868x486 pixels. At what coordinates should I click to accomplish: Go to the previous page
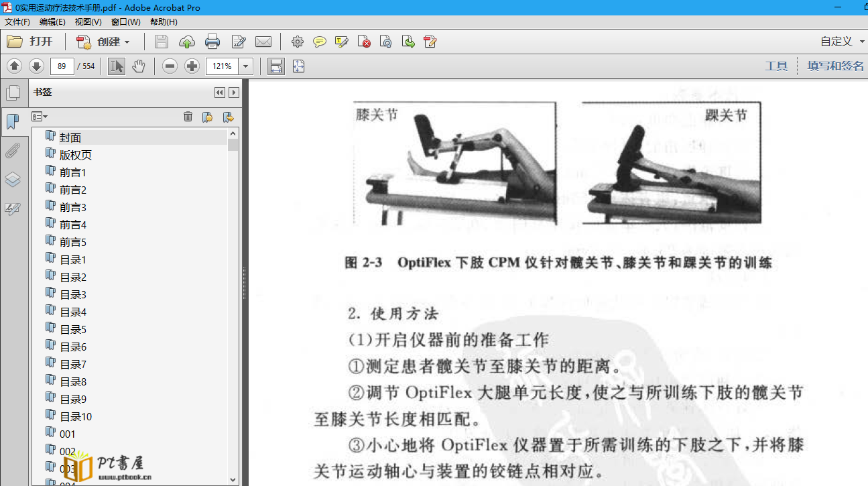point(15,66)
